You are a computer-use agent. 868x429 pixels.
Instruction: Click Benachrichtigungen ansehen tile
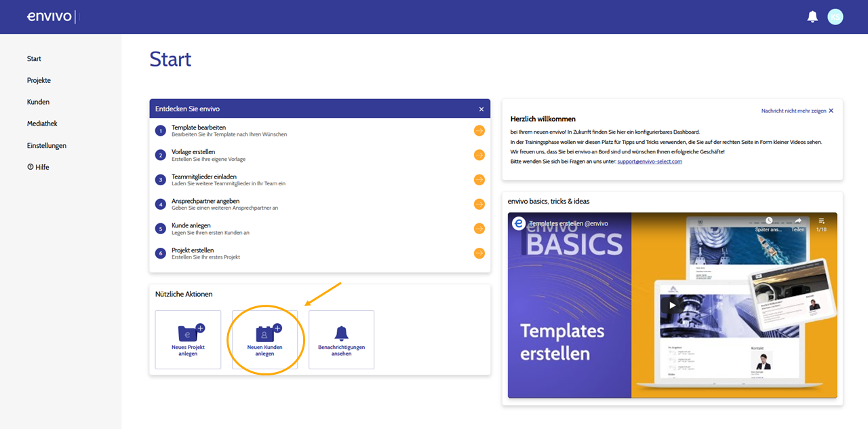pos(341,340)
